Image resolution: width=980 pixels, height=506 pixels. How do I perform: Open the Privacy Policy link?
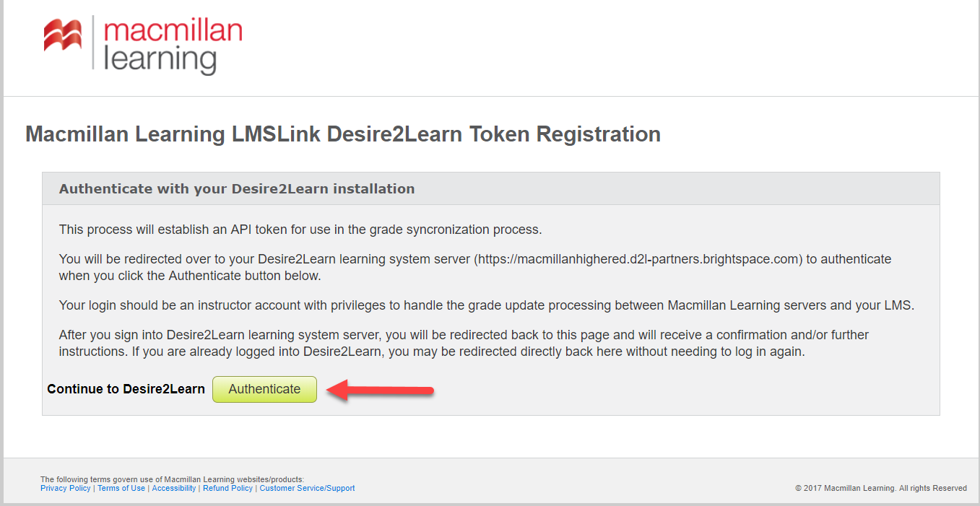[64, 488]
